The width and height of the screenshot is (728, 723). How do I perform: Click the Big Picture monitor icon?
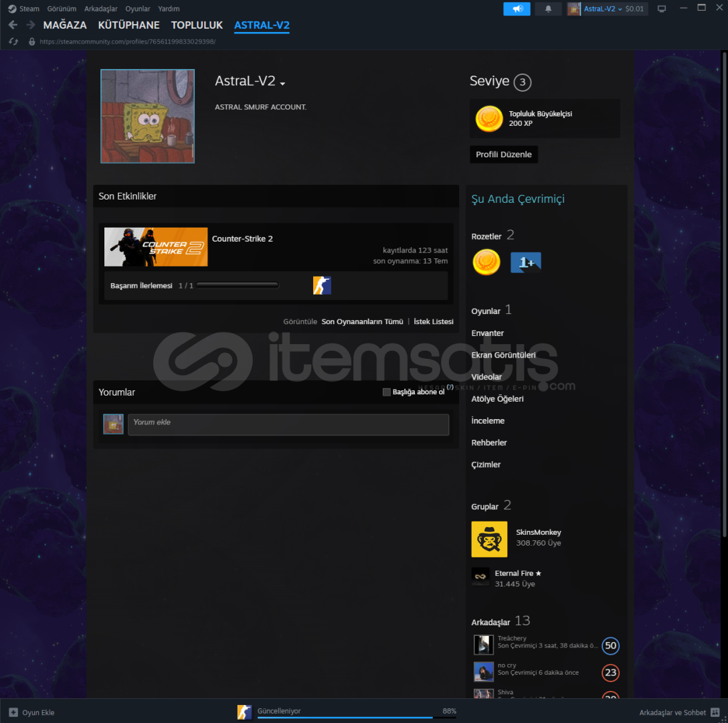[662, 9]
